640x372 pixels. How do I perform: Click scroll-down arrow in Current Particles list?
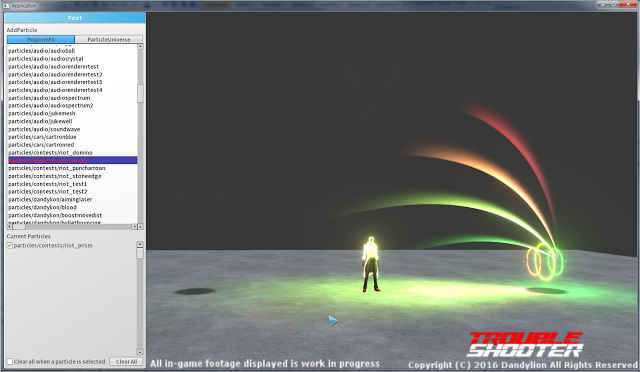[x=140, y=352]
